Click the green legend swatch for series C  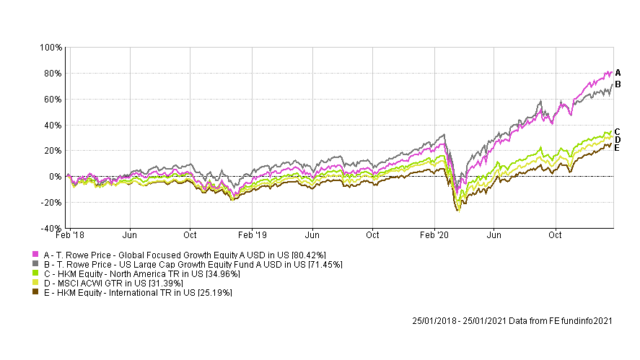tap(35, 273)
